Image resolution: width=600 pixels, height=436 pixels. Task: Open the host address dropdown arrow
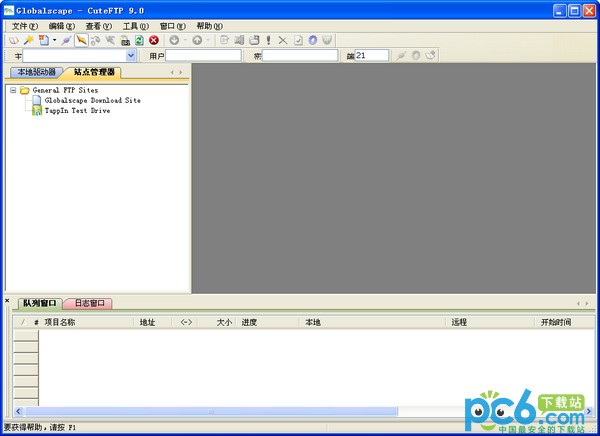[x=131, y=56]
